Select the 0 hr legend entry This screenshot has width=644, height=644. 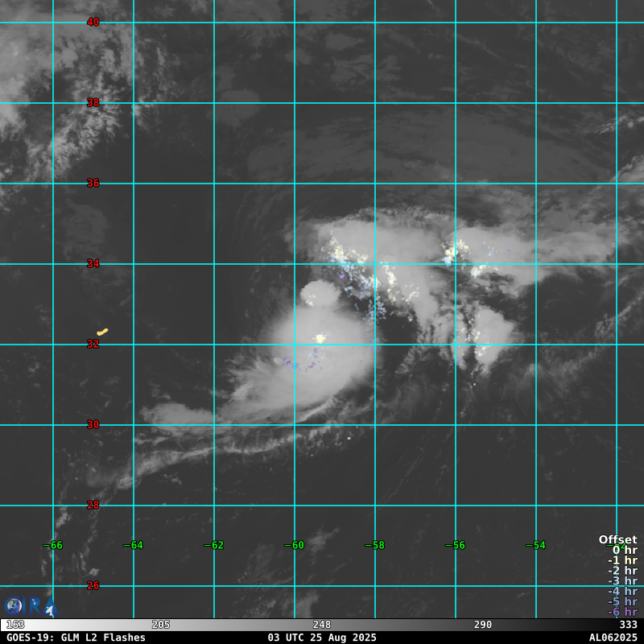[x=625, y=550]
